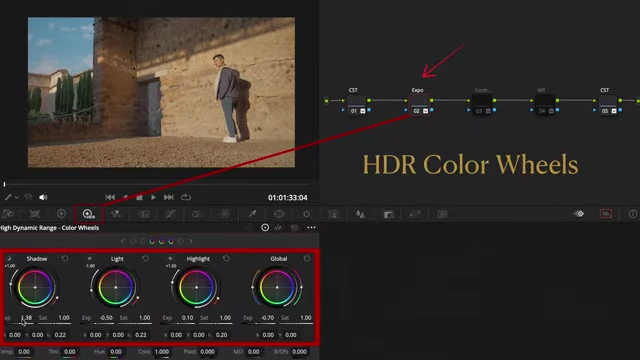Open the Magic Mask palette

(333, 214)
